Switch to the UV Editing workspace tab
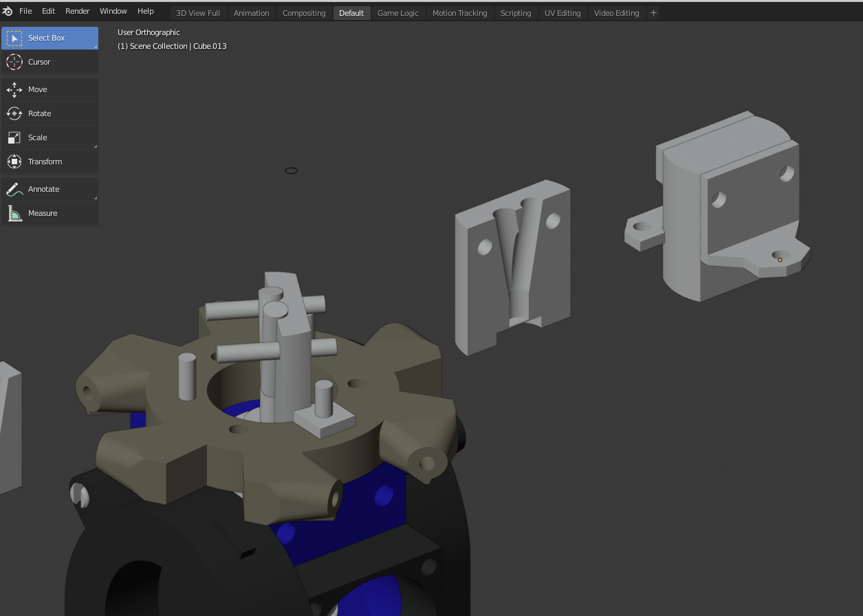 562,13
